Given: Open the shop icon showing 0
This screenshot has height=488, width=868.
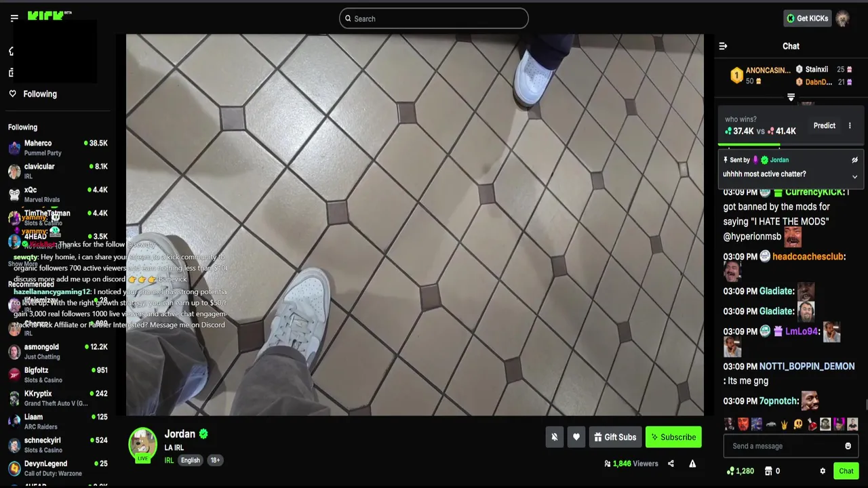Looking at the screenshot, I should point(772,471).
